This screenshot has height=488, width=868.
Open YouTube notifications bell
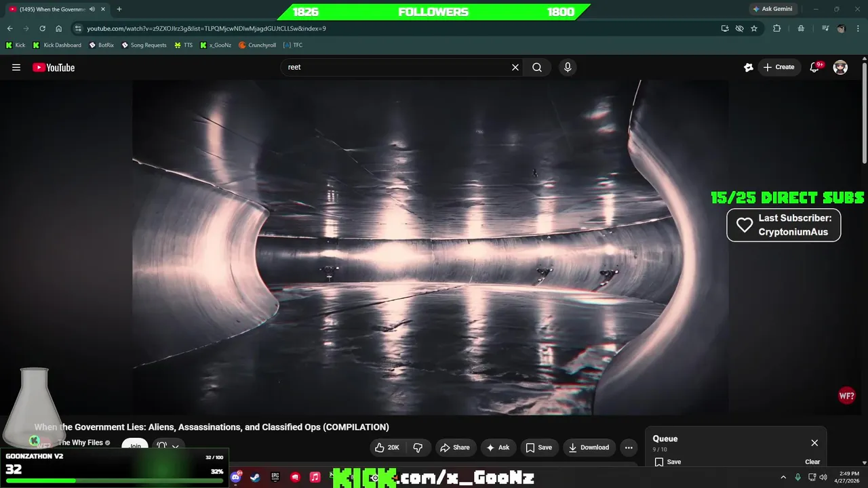pos(814,67)
